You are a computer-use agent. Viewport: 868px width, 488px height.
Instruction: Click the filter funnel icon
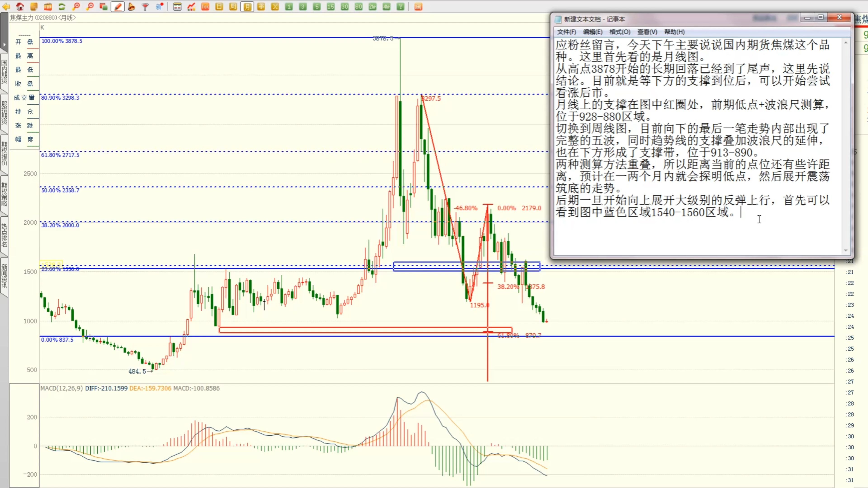145,6
